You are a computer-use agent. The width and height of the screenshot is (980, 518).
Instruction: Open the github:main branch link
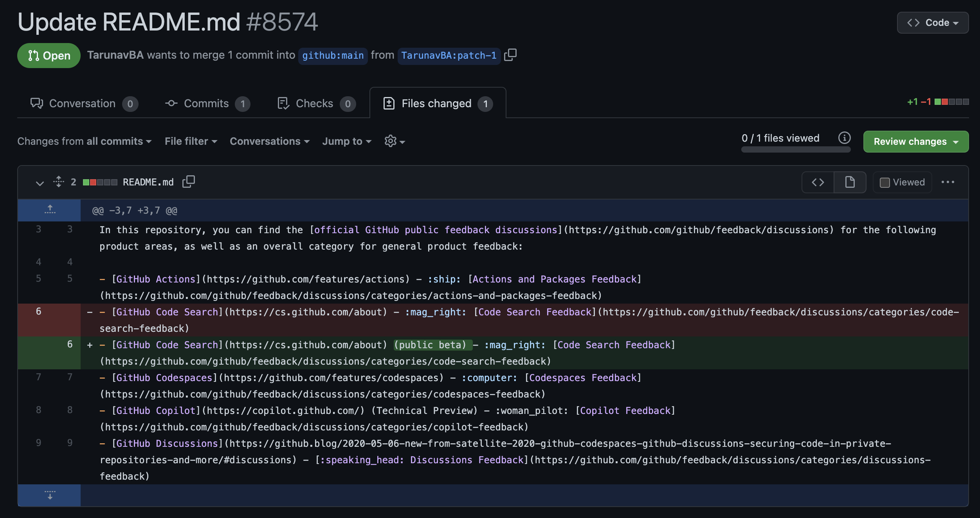333,55
